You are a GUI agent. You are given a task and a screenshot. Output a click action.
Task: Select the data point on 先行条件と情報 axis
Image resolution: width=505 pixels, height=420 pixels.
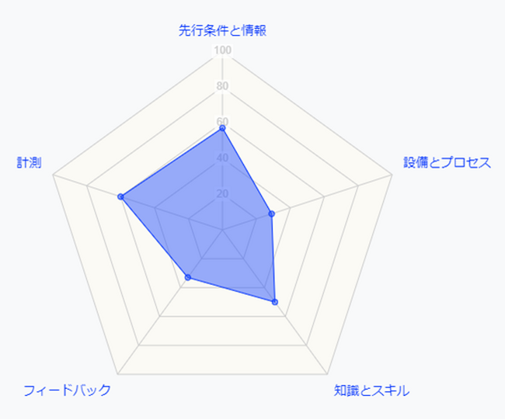[x=222, y=128]
